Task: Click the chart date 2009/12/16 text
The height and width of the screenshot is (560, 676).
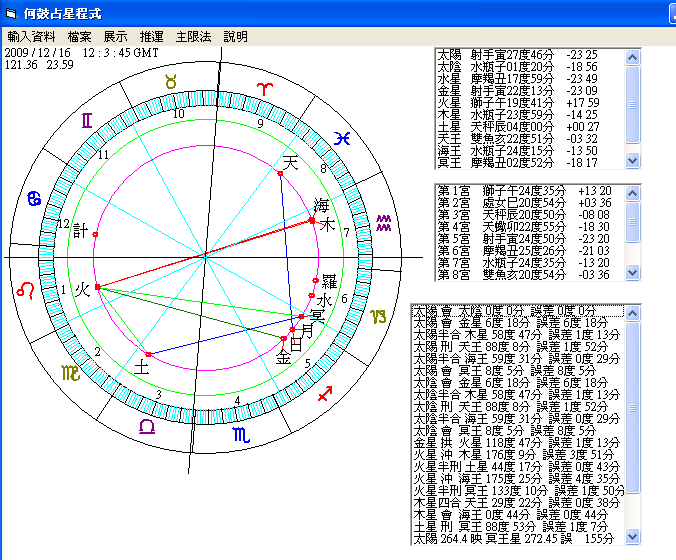Action: pyautogui.click(x=38, y=53)
